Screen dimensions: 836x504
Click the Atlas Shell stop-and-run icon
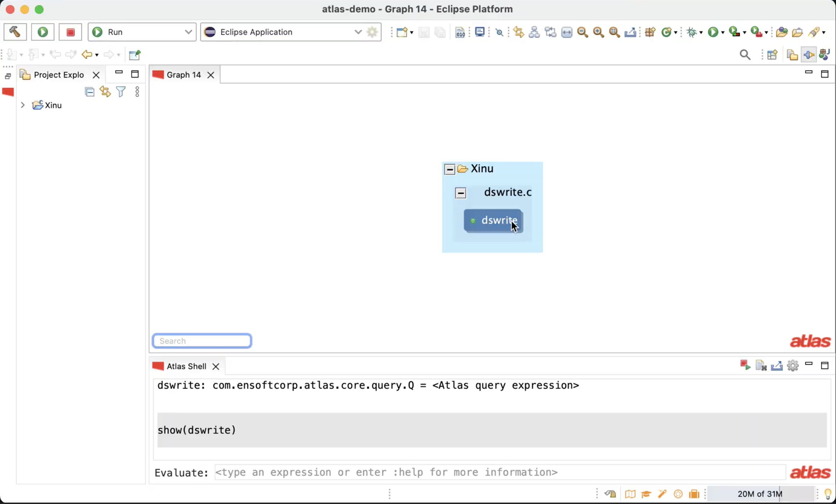pos(745,365)
